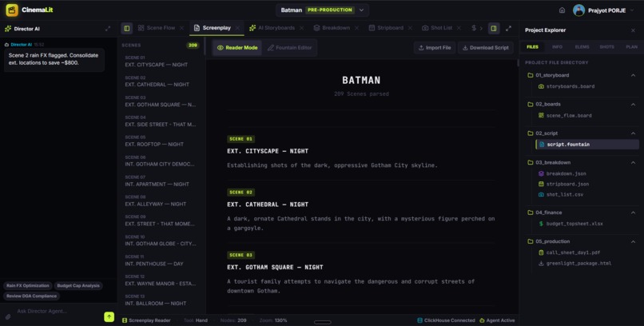
Task: Click Screenplay Reader status bar icon
Action: point(125,320)
